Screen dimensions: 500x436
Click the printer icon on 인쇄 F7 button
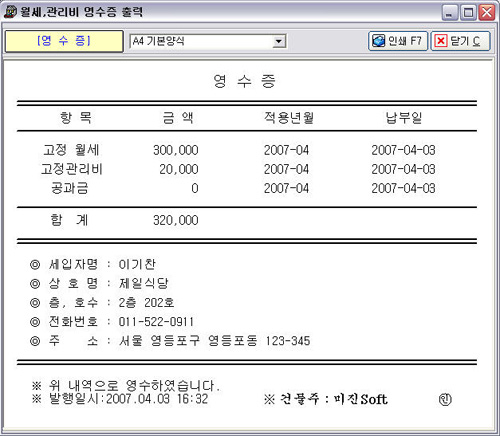(378, 41)
